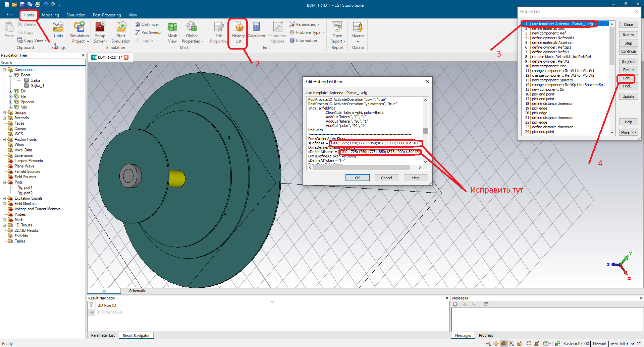
Task: Click the Navigation Tree search field
Action: (43, 63)
